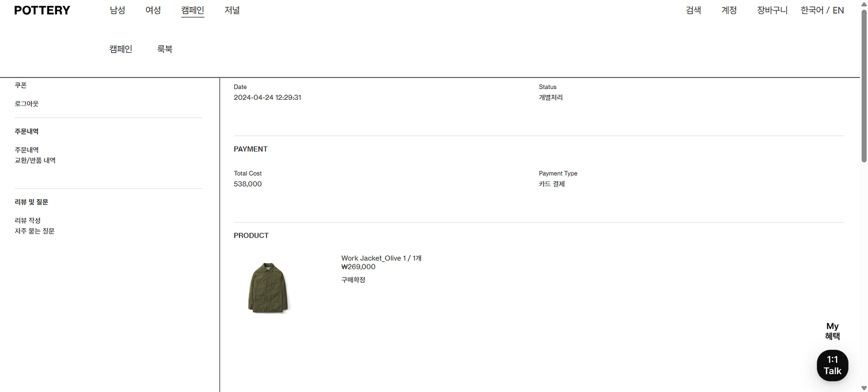Screen dimensions: 868x392
Task: Open the 남성 menu
Action: (x=118, y=10)
